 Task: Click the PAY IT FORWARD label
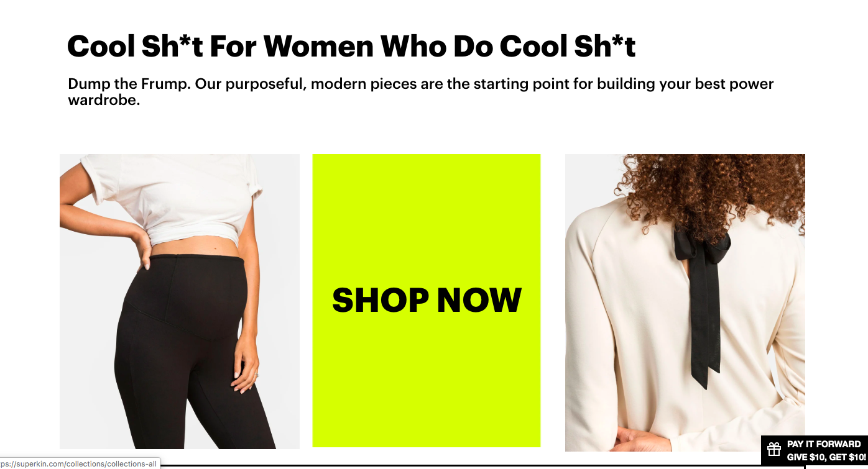pos(824,444)
